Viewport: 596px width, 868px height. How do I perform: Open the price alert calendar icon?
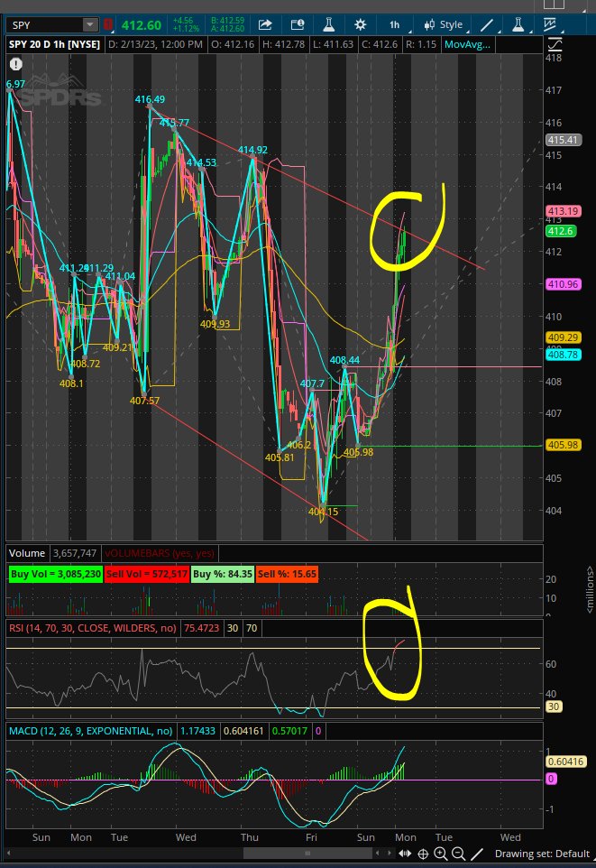(x=298, y=25)
